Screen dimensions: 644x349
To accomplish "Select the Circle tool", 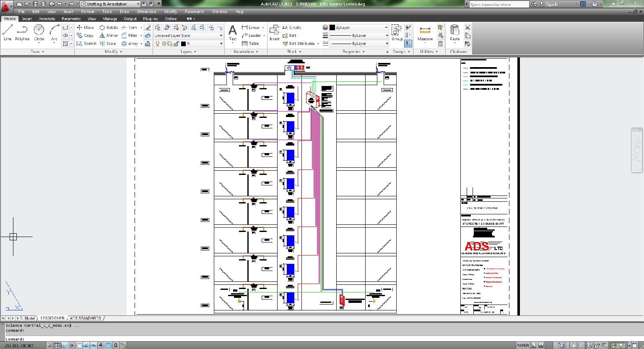I will click(x=39, y=33).
